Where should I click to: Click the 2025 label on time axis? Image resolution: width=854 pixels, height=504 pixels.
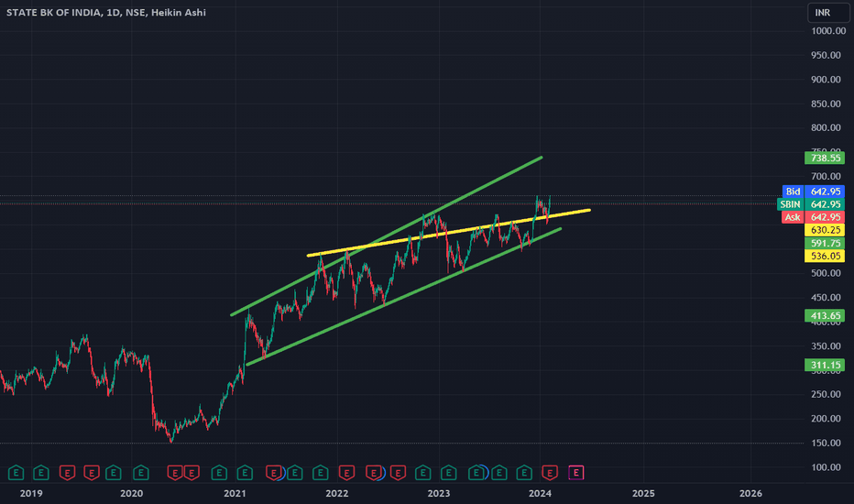coord(643,493)
